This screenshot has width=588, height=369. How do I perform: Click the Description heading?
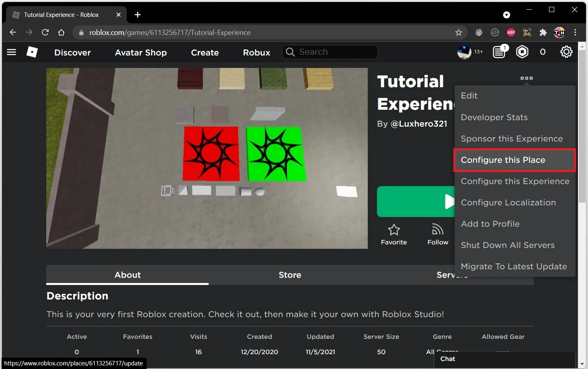(x=77, y=296)
